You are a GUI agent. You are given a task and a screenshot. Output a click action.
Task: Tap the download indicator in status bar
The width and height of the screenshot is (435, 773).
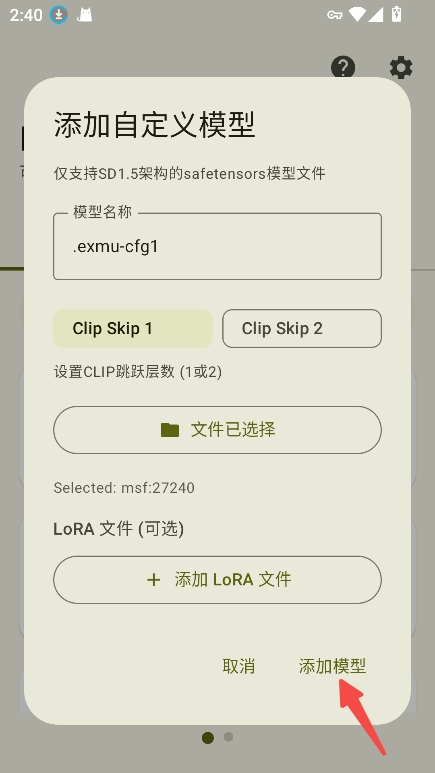[x=59, y=15]
